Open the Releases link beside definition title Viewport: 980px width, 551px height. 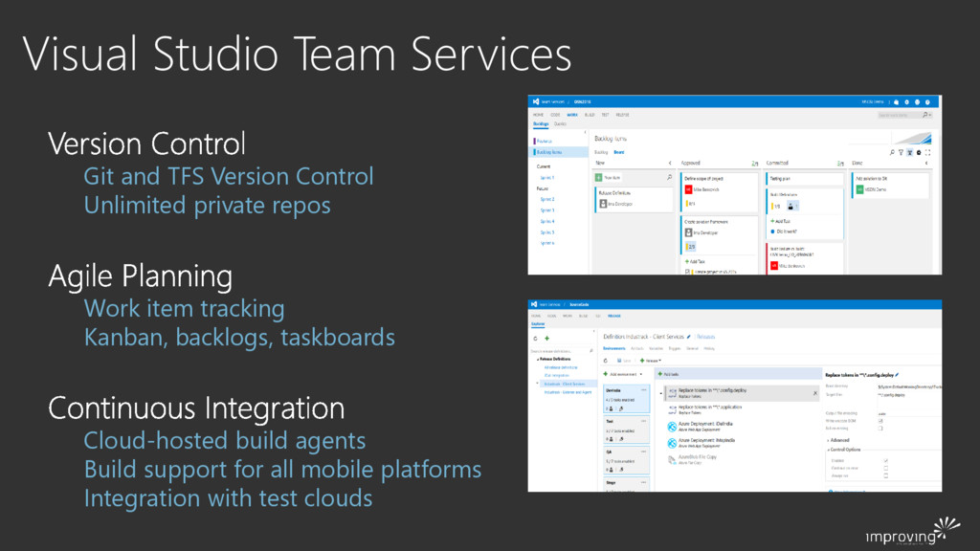(x=705, y=337)
